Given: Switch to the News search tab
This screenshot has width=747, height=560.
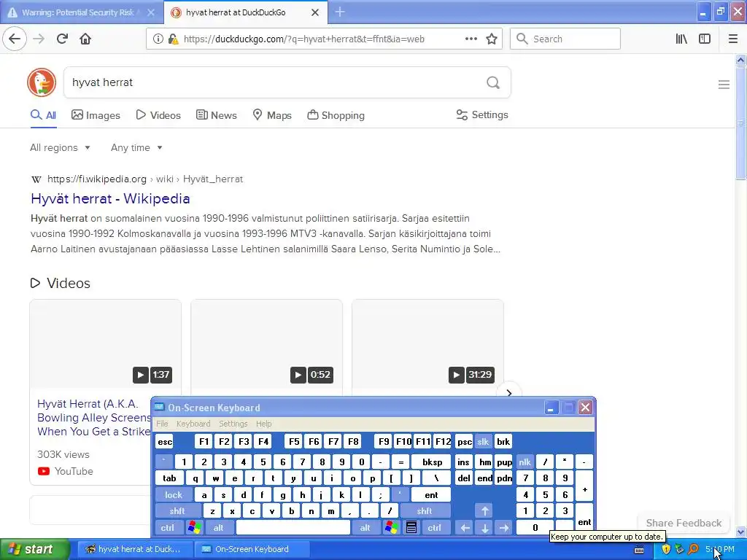Looking at the screenshot, I should [217, 115].
